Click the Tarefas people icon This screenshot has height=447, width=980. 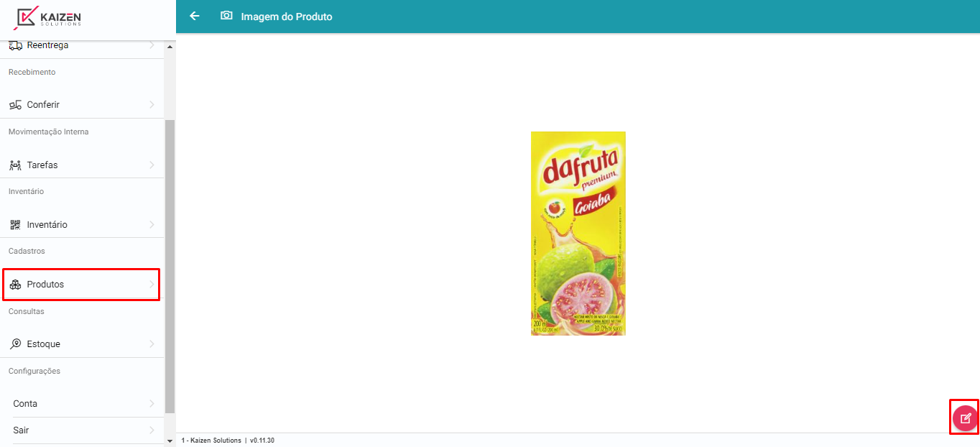[15, 165]
